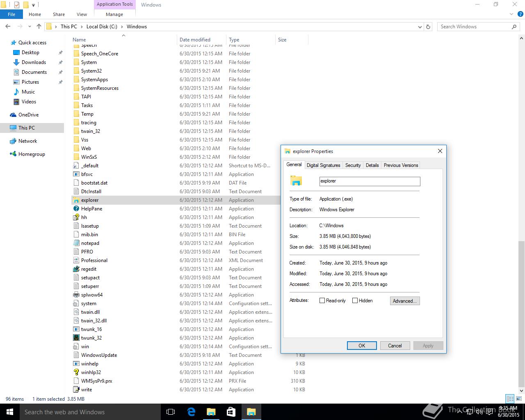Expand the ribbon with the chevron

511,14
